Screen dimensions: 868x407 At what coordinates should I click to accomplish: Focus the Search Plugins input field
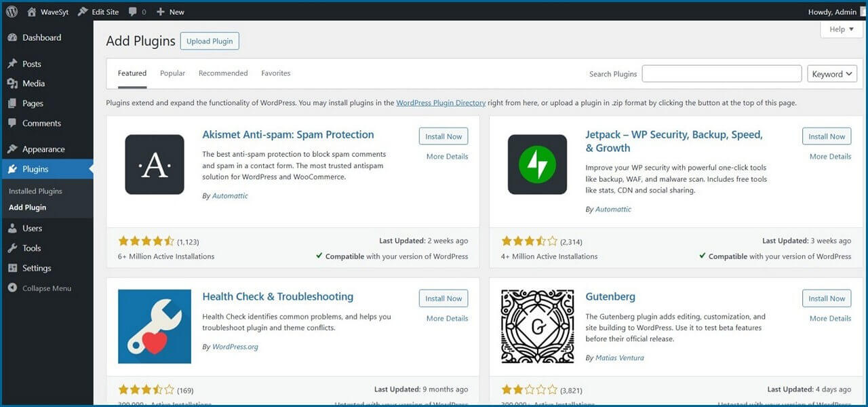722,74
